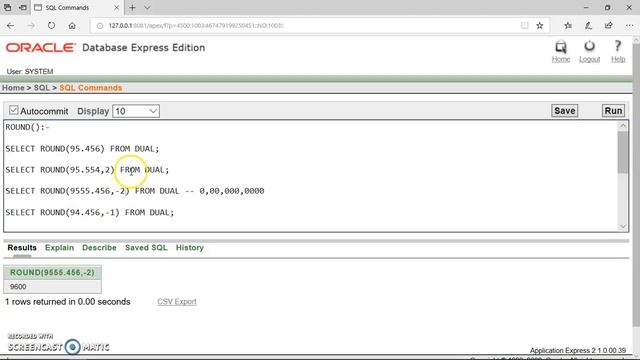The image size is (640, 360).
Task: Click the line SELECT ROUND(95.456) FROM DUAL;
Action: 82,149
